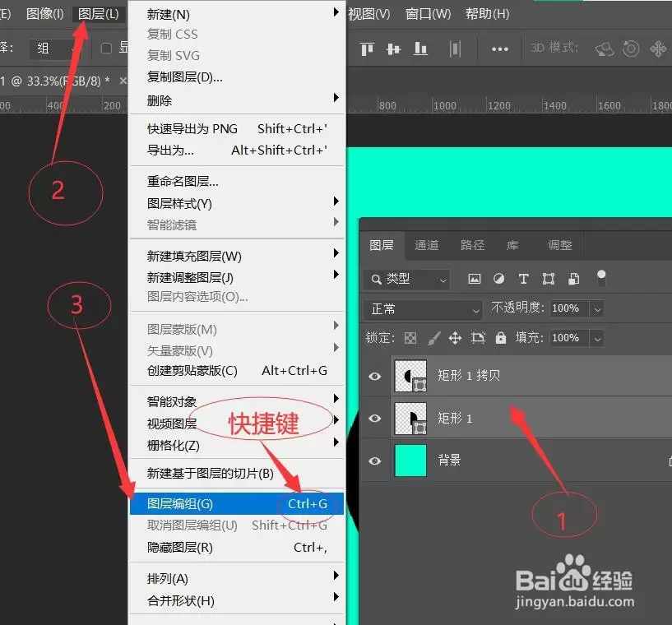Toggle the layer filtering on/off switch

point(601,279)
